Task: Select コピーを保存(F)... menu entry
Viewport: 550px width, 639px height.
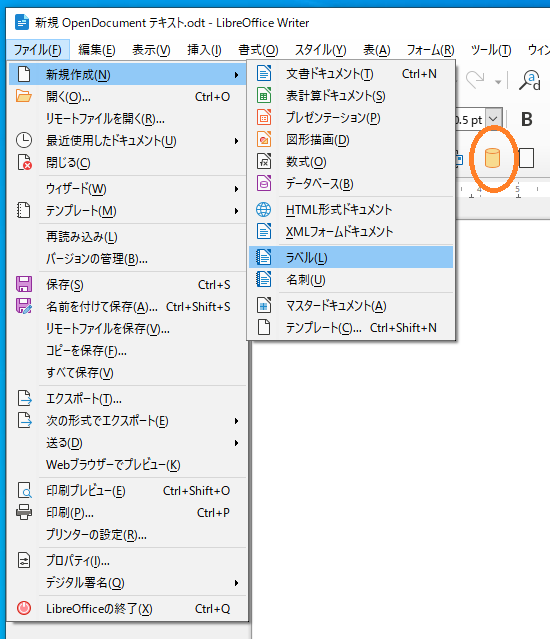Action: 127,350
